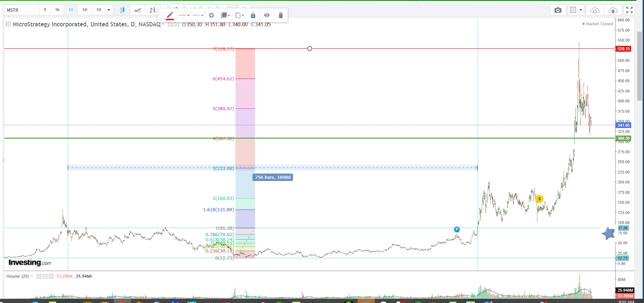
Task: Open the line color pencil tool
Action: point(170,15)
